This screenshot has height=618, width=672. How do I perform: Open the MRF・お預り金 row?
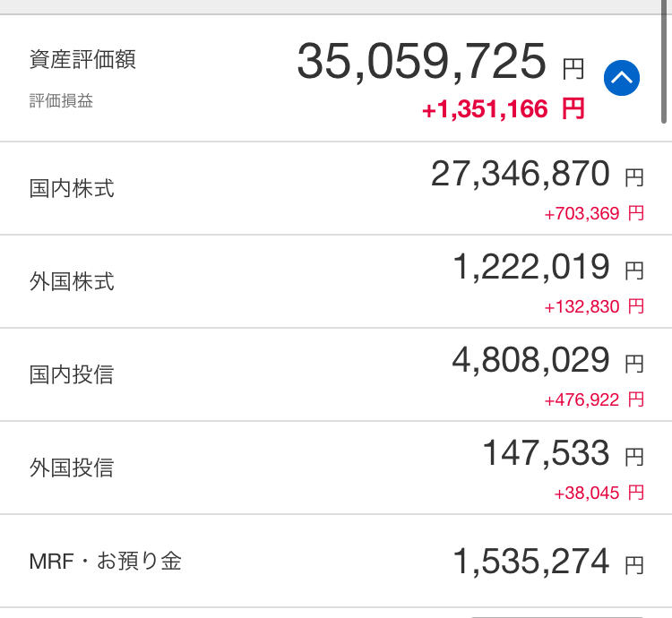coord(336,561)
